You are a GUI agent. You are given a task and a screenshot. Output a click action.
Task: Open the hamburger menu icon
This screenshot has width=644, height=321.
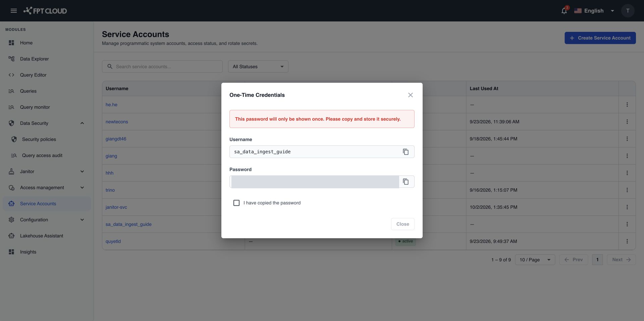click(x=14, y=11)
